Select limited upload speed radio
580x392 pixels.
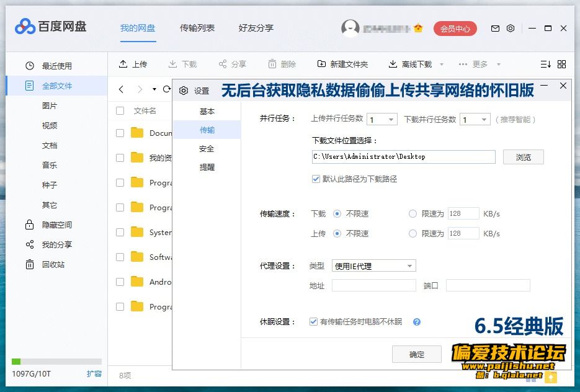tap(413, 234)
